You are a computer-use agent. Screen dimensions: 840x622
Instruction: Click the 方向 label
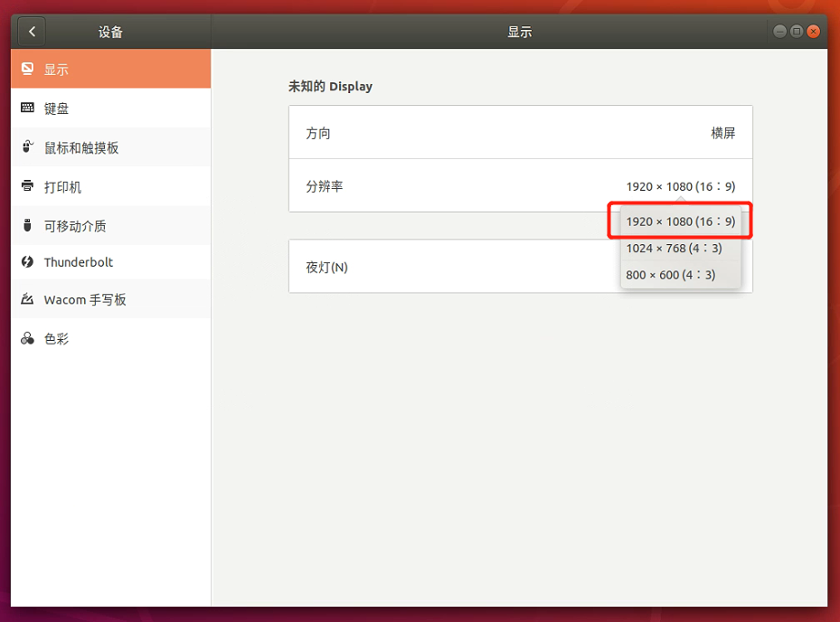click(x=318, y=133)
